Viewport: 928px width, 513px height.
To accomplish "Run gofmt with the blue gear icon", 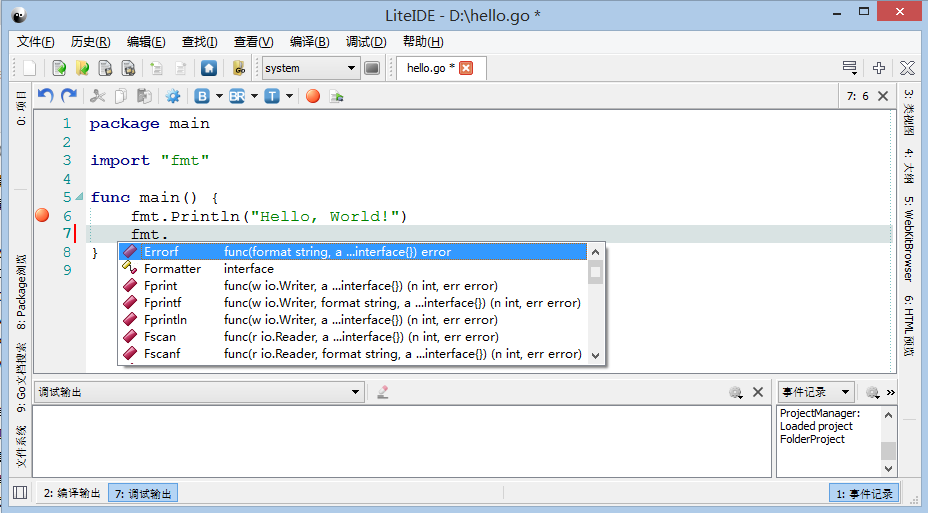I will [173, 96].
